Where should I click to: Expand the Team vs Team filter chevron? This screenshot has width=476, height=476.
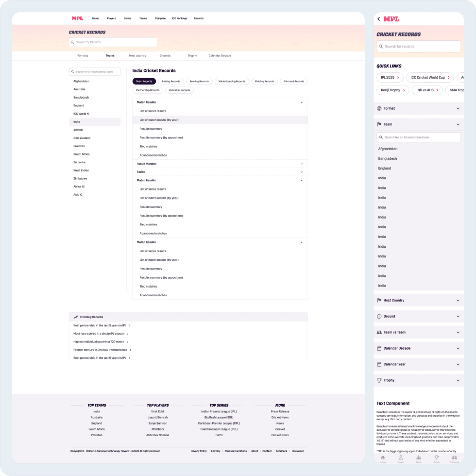tap(458, 332)
